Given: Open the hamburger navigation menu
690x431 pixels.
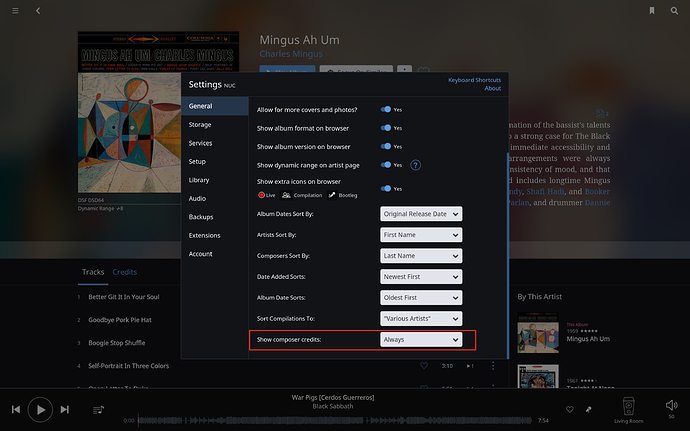Looking at the screenshot, I should tap(15, 11).
